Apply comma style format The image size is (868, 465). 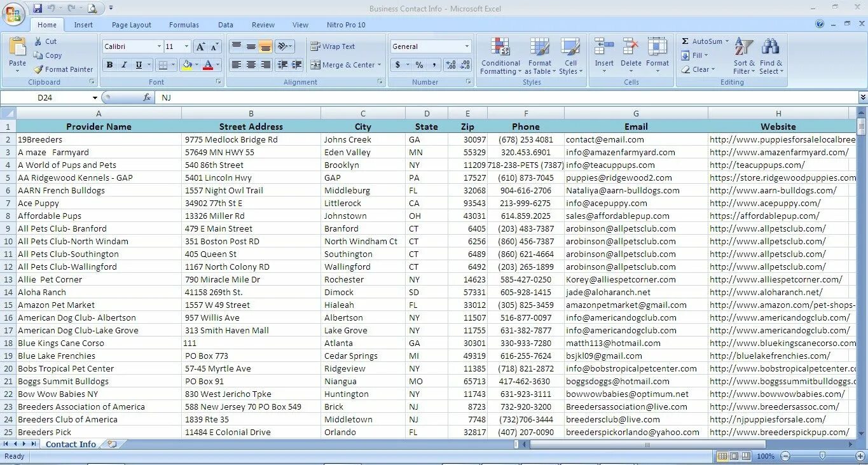tap(434, 65)
